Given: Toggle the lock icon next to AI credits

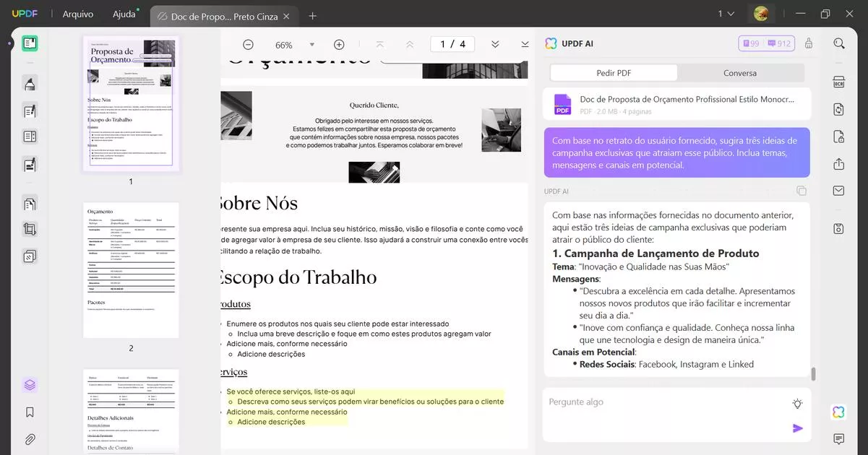Looking at the screenshot, I should pyautogui.click(x=807, y=43).
